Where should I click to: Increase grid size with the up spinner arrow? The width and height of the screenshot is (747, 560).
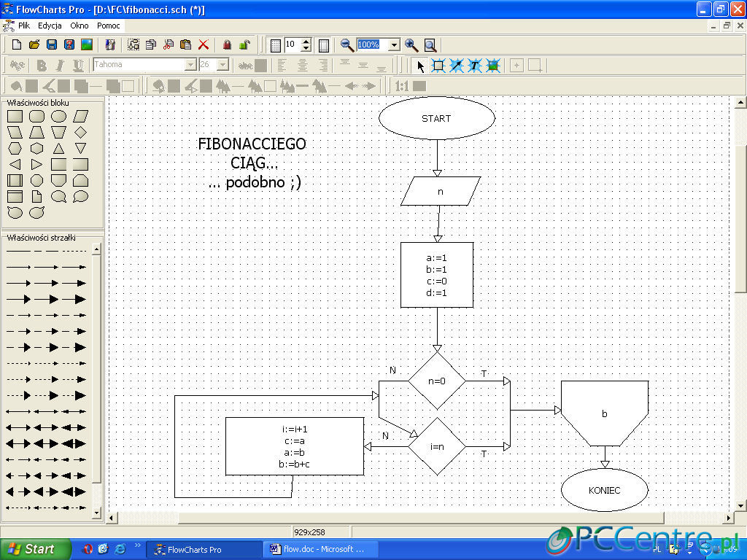point(306,42)
